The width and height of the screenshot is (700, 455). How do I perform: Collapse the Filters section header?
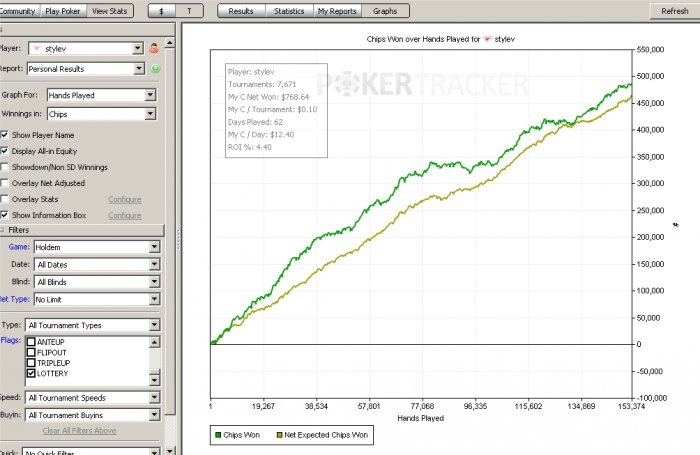(82, 230)
